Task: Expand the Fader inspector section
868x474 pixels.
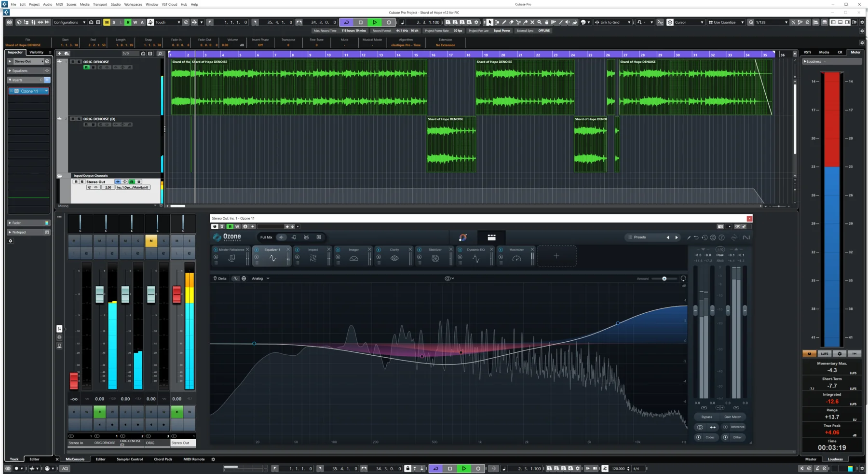Action: click(28, 223)
